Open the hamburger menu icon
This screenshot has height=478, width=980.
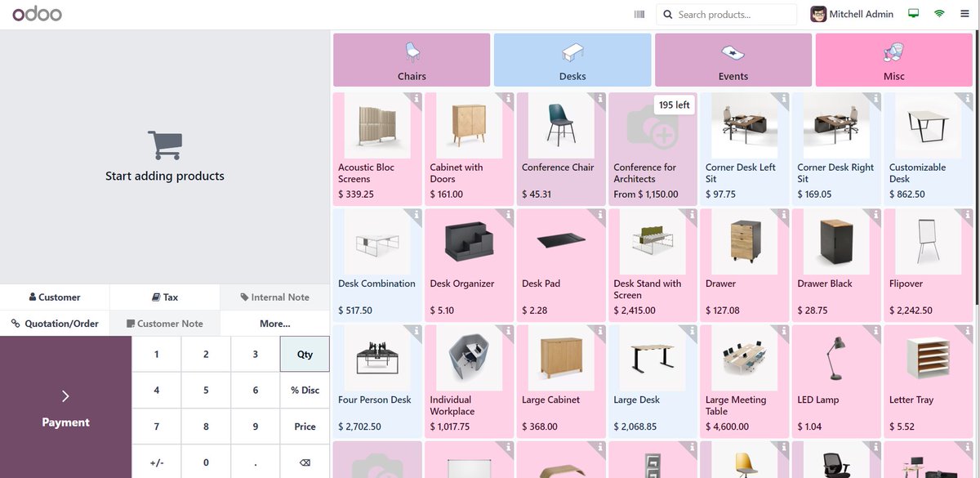(964, 14)
